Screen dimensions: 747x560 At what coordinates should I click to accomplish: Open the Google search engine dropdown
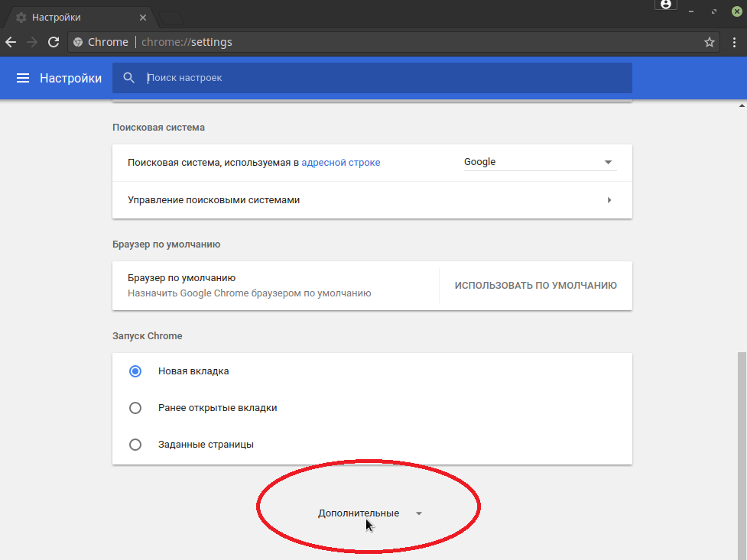[539, 162]
